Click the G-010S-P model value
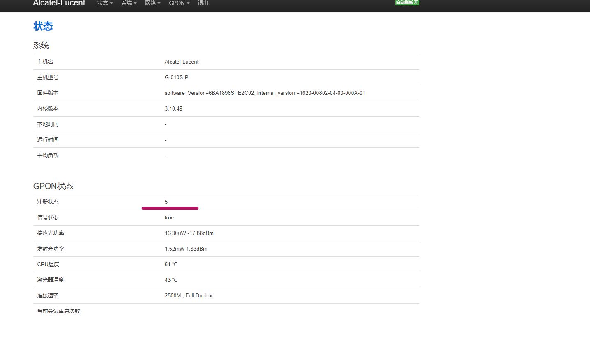The width and height of the screenshot is (590, 364). (x=176, y=78)
